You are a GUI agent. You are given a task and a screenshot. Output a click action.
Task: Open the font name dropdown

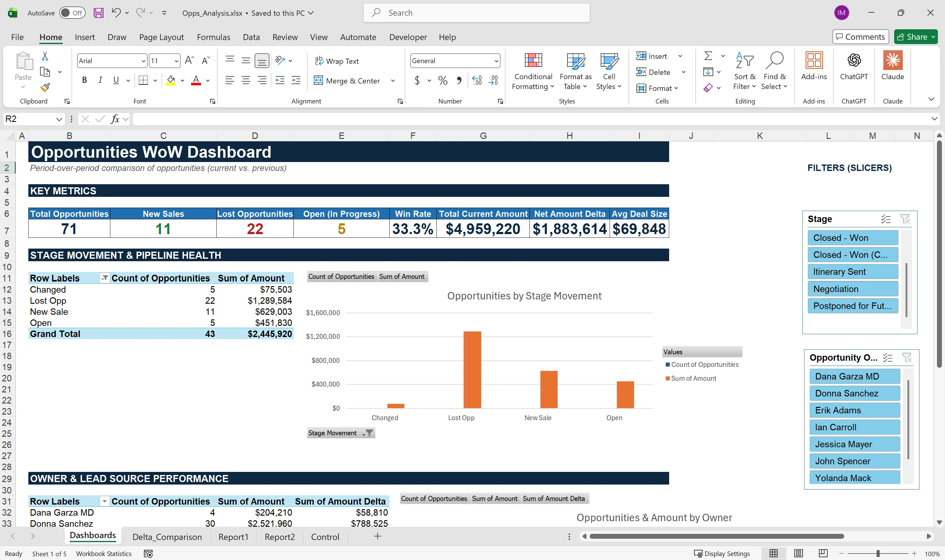point(143,61)
